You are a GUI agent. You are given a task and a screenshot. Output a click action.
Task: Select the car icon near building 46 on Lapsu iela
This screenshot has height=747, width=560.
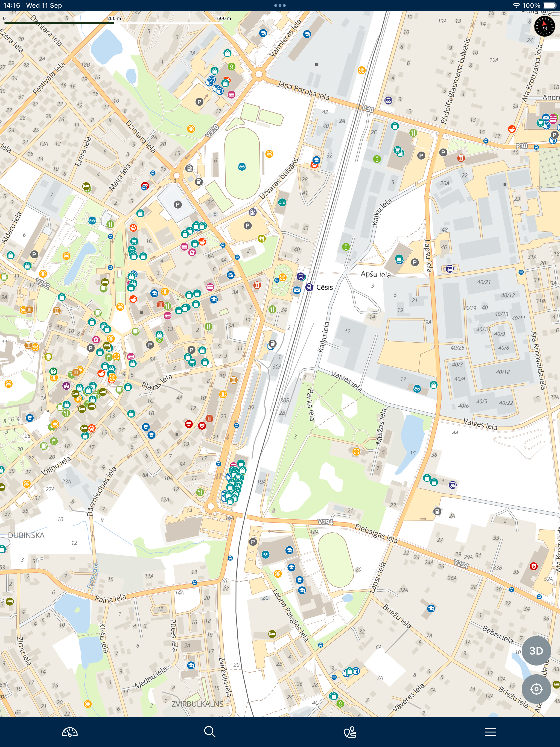[450, 269]
